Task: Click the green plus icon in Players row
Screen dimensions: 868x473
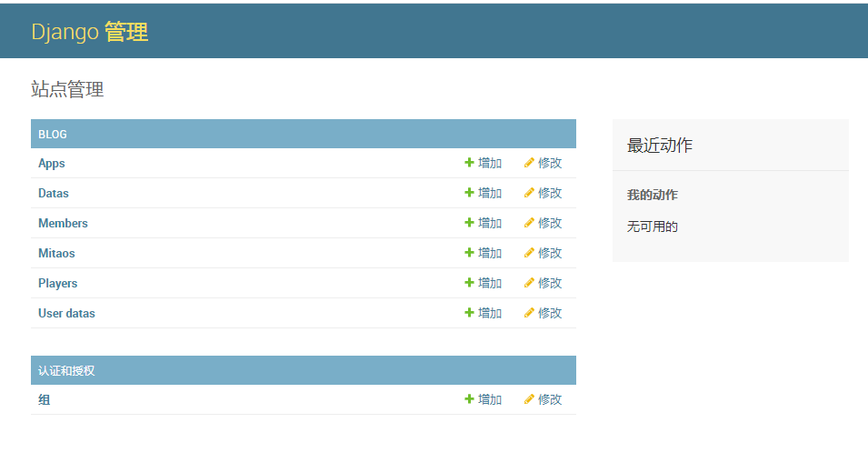Action: click(x=469, y=282)
